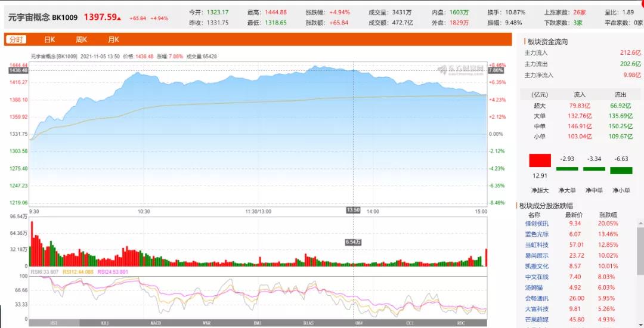Screen dimensions: 644x328
Task: Click the 主力流入 212.6亿 value
Action: click(630, 53)
